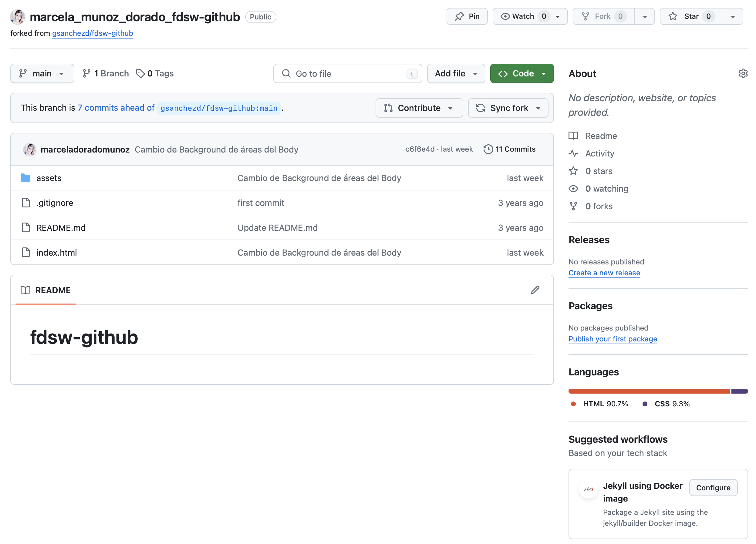Open the Sync fork dropdown
The height and width of the screenshot is (544, 756).
click(x=508, y=108)
